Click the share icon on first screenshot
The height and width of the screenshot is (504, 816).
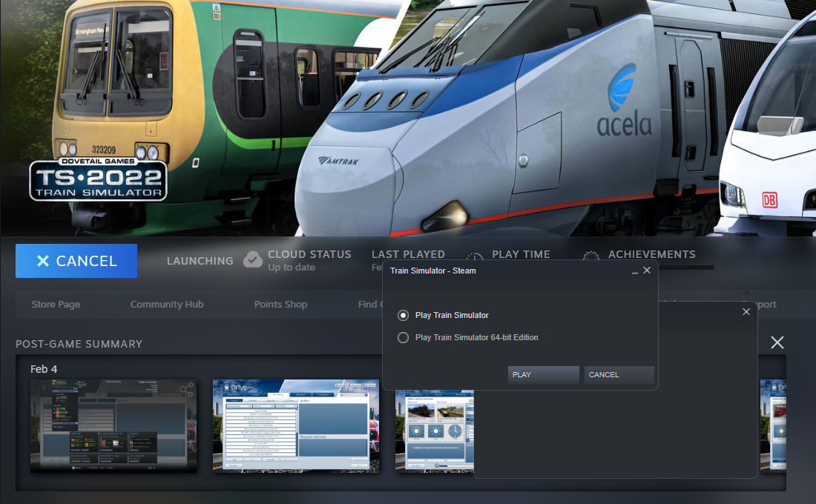pyautogui.click(x=186, y=390)
